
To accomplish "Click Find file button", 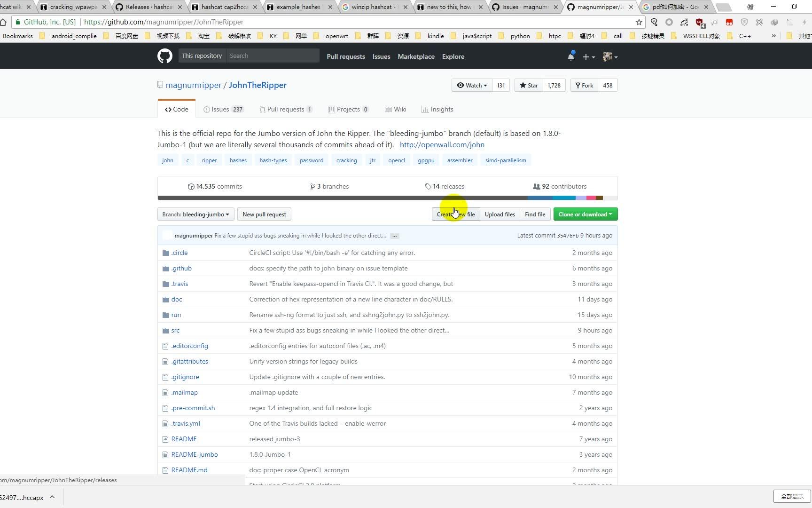I will tap(535, 214).
